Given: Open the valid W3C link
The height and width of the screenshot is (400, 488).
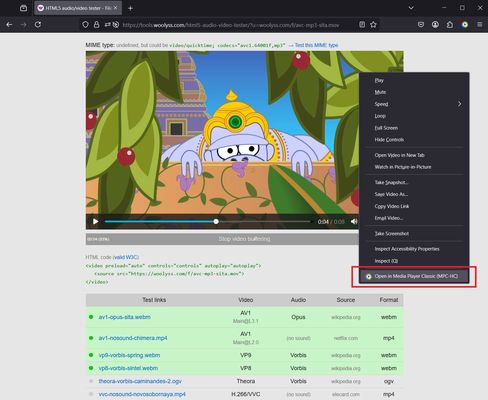Looking at the screenshot, I should 126,257.
